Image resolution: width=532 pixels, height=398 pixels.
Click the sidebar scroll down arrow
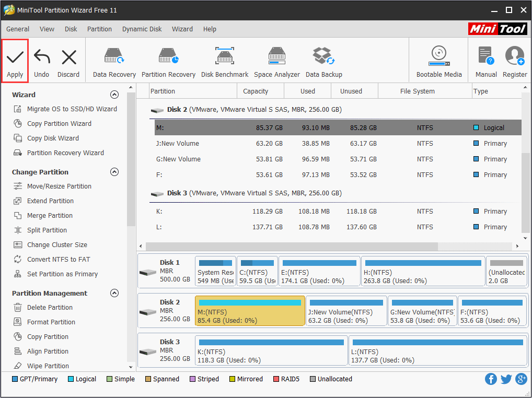131,367
